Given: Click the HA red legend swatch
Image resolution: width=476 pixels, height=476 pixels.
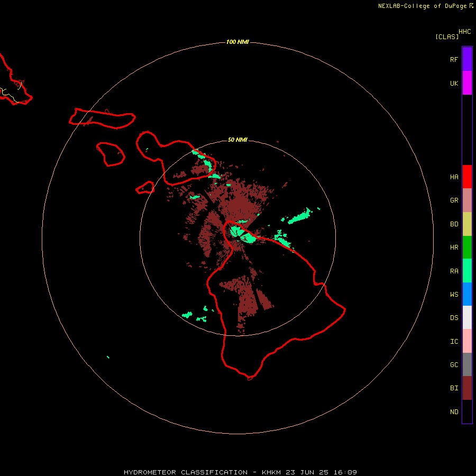Looking at the screenshot, I should coord(467,177).
